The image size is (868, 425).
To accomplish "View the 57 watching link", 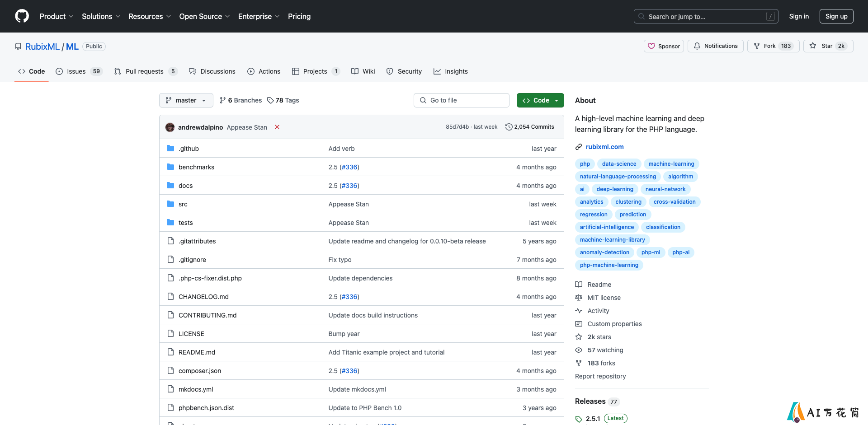I will pos(599,350).
